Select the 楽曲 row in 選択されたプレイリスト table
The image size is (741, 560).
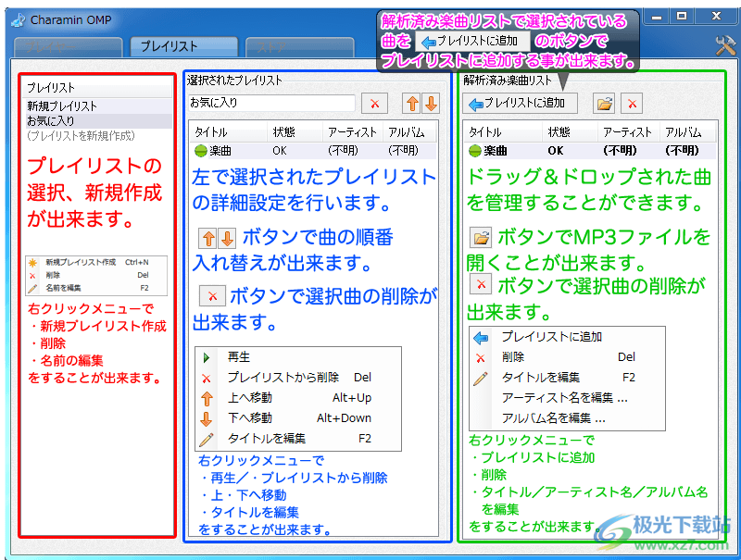tap(313, 151)
